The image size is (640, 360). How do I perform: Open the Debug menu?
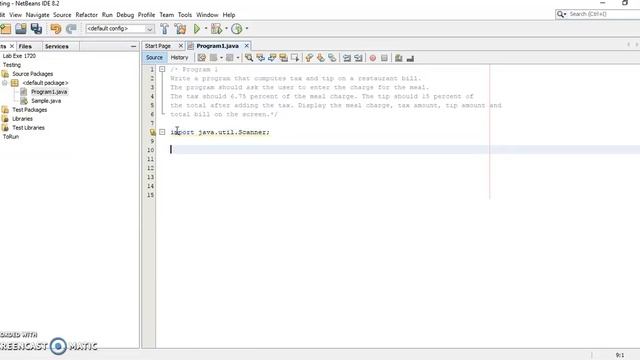(125, 15)
